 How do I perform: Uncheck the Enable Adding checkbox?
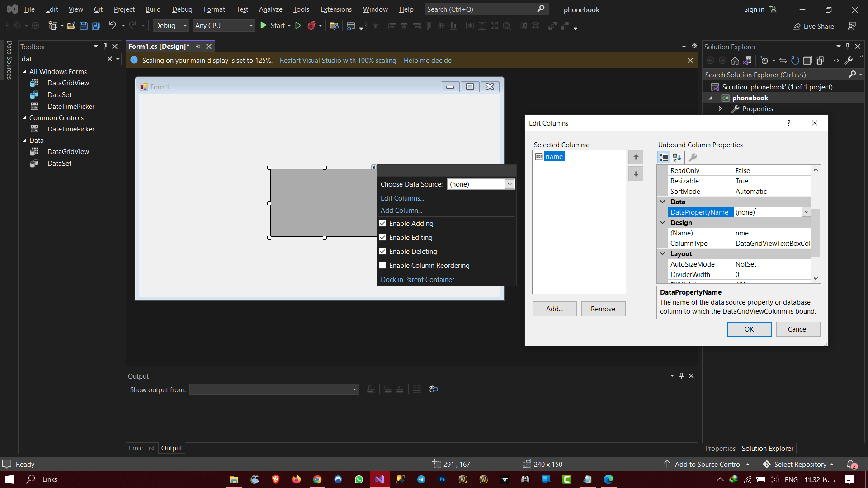coord(382,224)
